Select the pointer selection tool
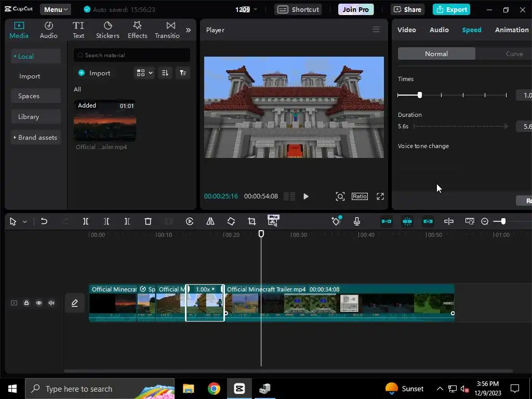The width and height of the screenshot is (532, 399). [x=13, y=221]
